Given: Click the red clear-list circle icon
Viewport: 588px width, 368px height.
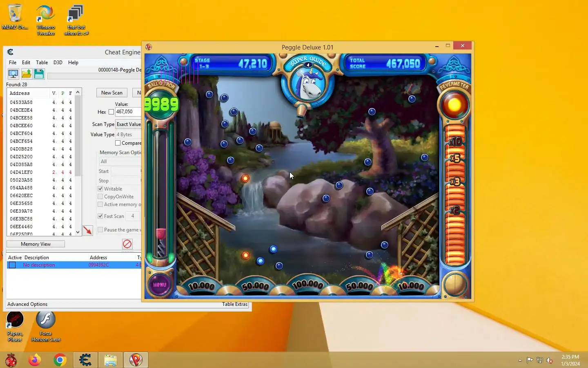Looking at the screenshot, I should click(x=127, y=244).
